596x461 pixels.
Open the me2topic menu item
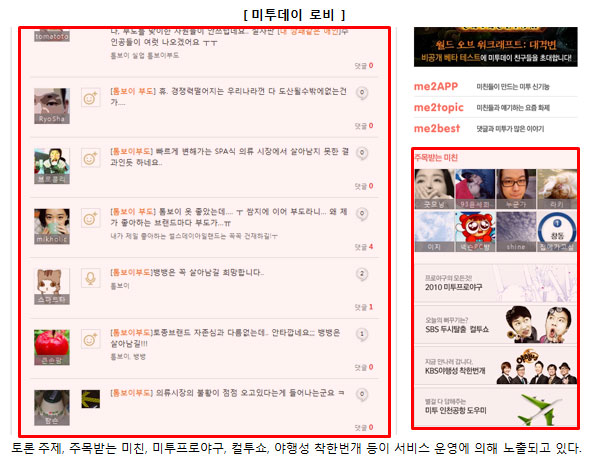click(x=439, y=108)
